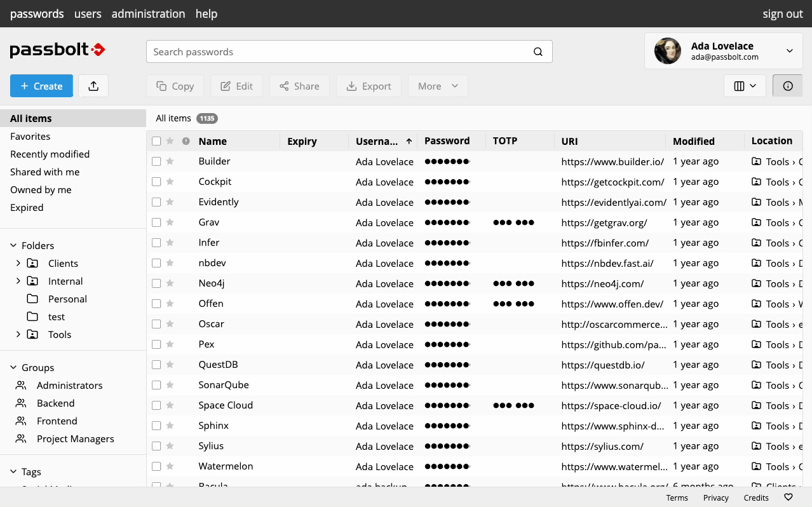Screen dimensions: 812x507
Task: Open the passwords top menu
Action: 37,13
